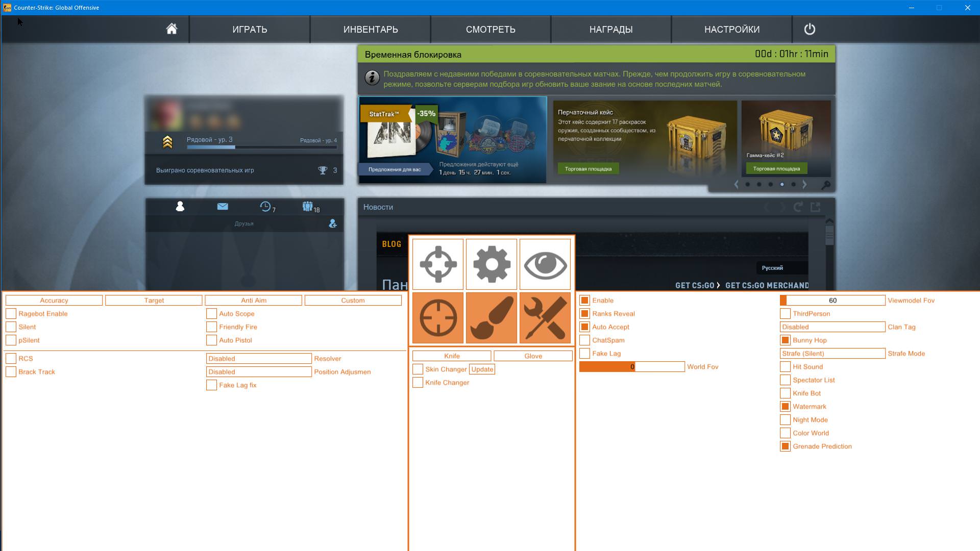
Task: Adjust the World Fov slider
Action: tap(632, 367)
